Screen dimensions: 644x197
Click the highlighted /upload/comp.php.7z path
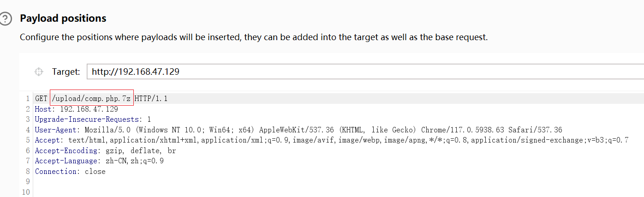[92, 98]
